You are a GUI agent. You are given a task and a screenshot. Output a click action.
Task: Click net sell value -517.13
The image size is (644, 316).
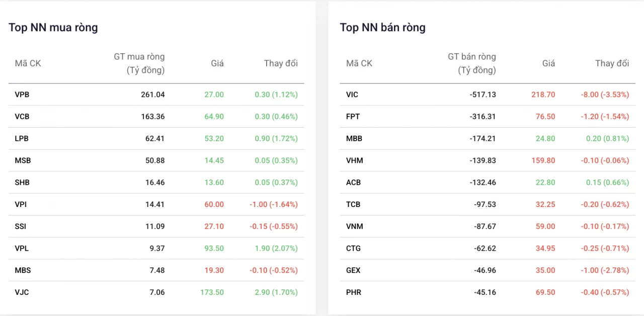pos(483,94)
